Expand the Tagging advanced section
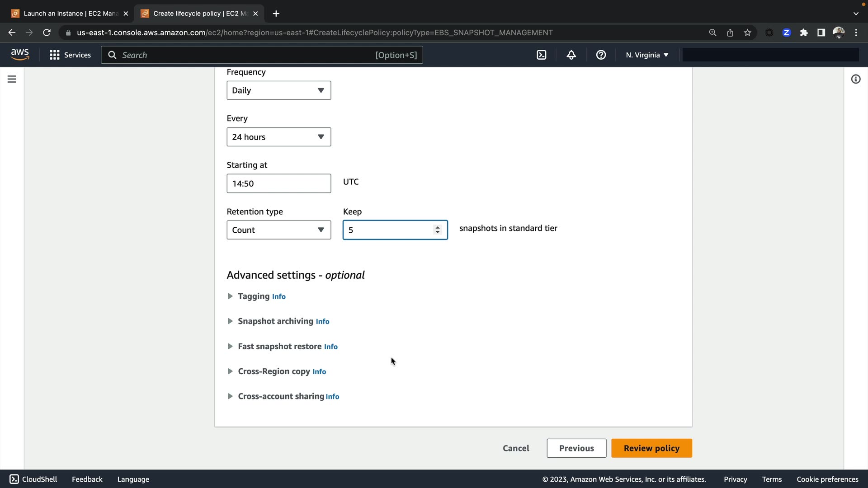The image size is (868, 488). pyautogui.click(x=253, y=296)
